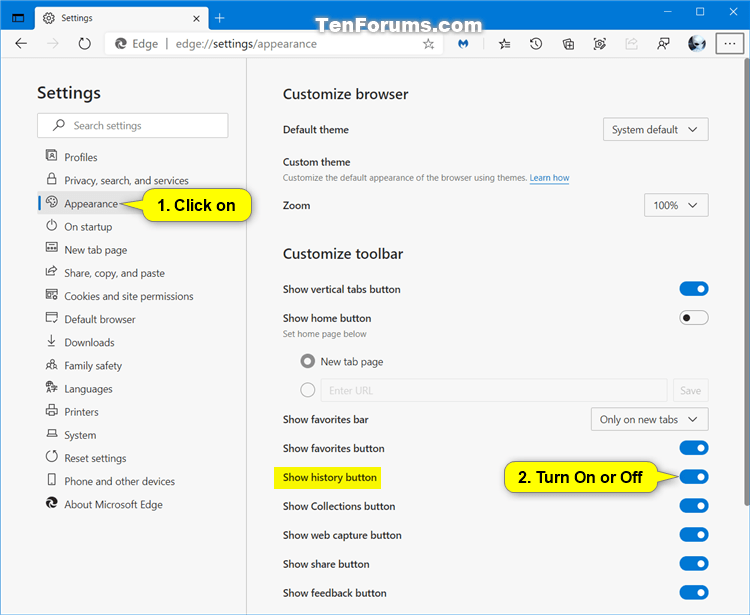Open the profile avatar menu
Viewport: 750px width, 615px height.
pos(696,44)
